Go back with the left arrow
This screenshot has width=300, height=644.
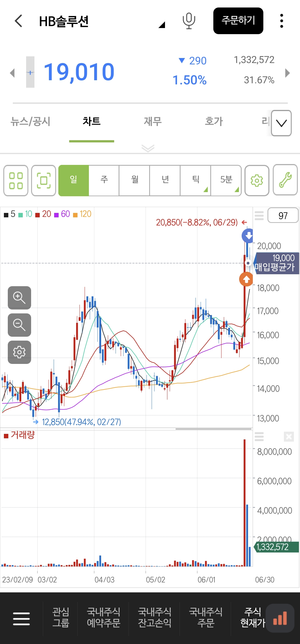coord(18,21)
